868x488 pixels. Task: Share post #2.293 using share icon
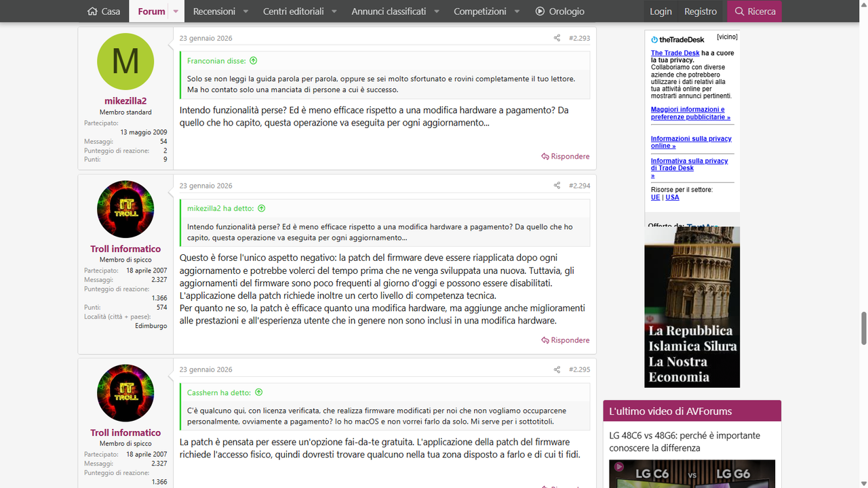[x=557, y=39]
